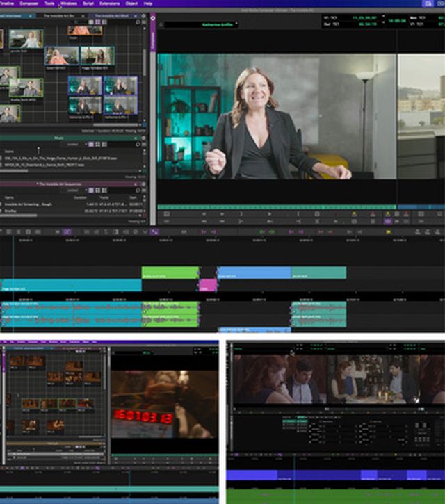This screenshot has height=504, width=445.
Task: Close The Invisible Art Bin tab
Action: click(83, 16)
